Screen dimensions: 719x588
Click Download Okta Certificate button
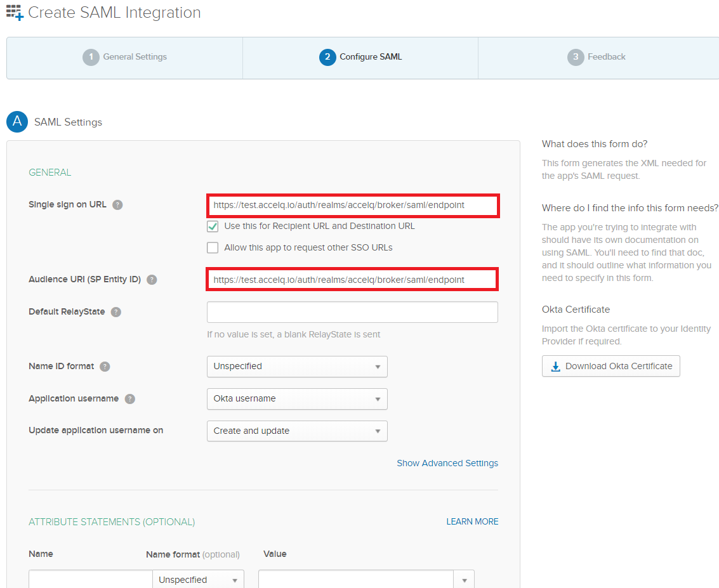[x=610, y=366]
